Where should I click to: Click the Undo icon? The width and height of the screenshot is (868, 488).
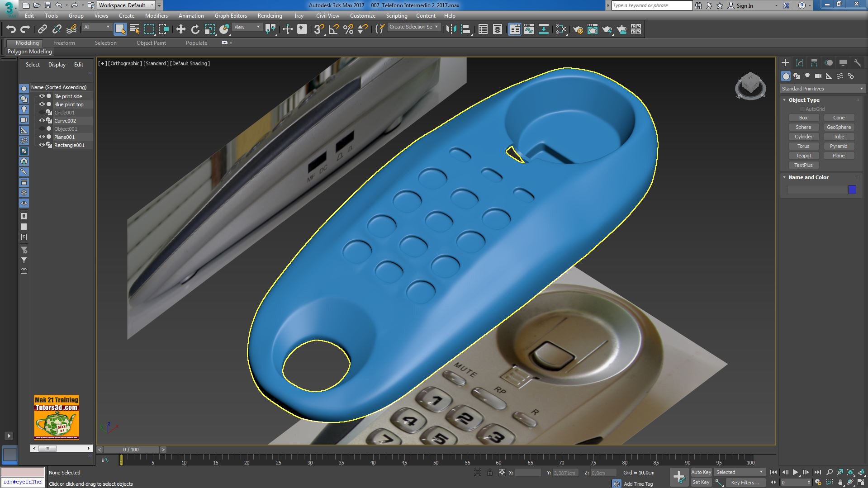click(x=11, y=29)
